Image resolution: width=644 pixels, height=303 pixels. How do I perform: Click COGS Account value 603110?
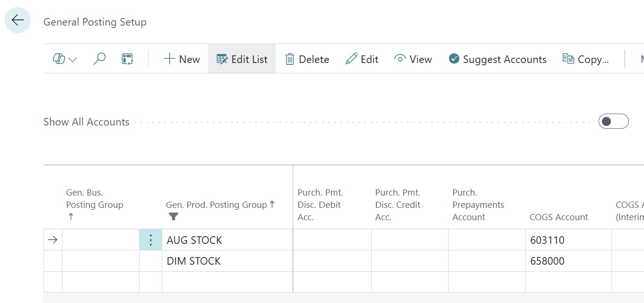coord(547,240)
